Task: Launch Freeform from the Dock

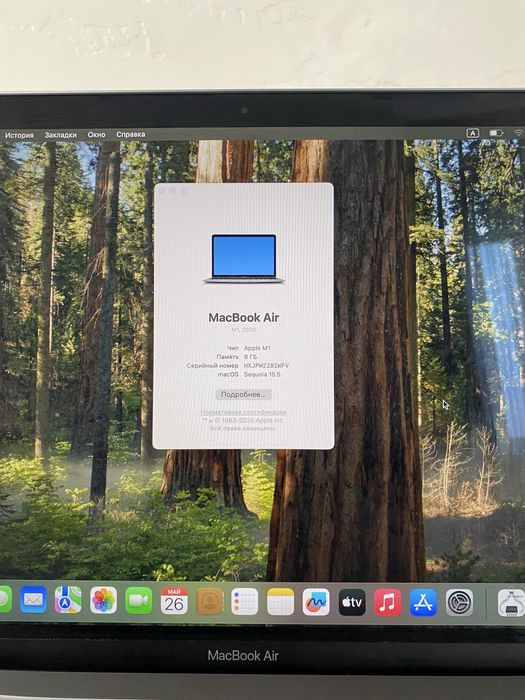Action: (x=316, y=602)
